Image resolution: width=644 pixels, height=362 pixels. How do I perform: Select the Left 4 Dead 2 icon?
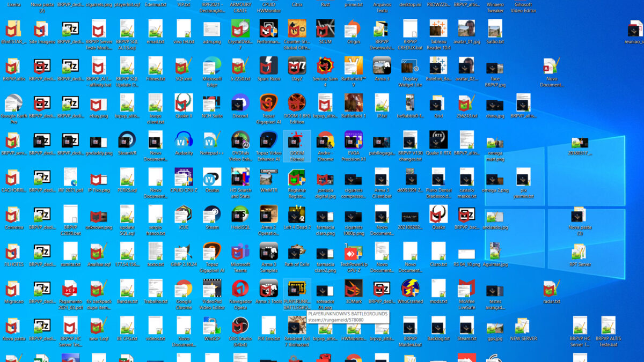click(x=297, y=214)
